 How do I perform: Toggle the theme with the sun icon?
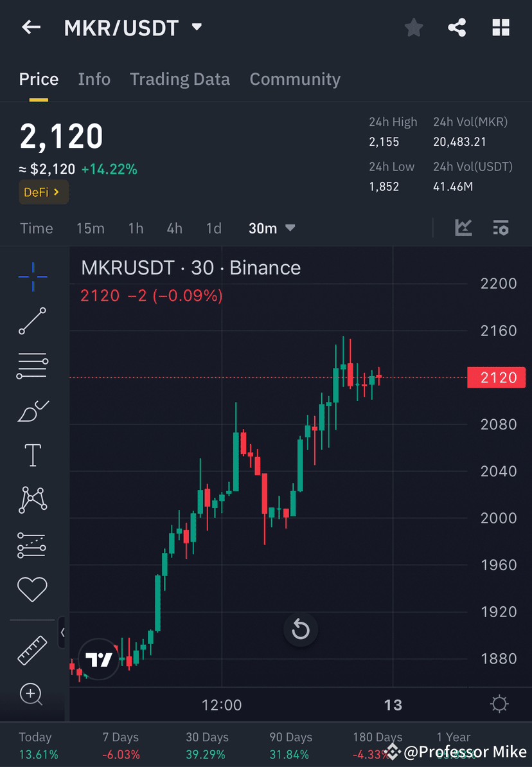[x=499, y=703]
